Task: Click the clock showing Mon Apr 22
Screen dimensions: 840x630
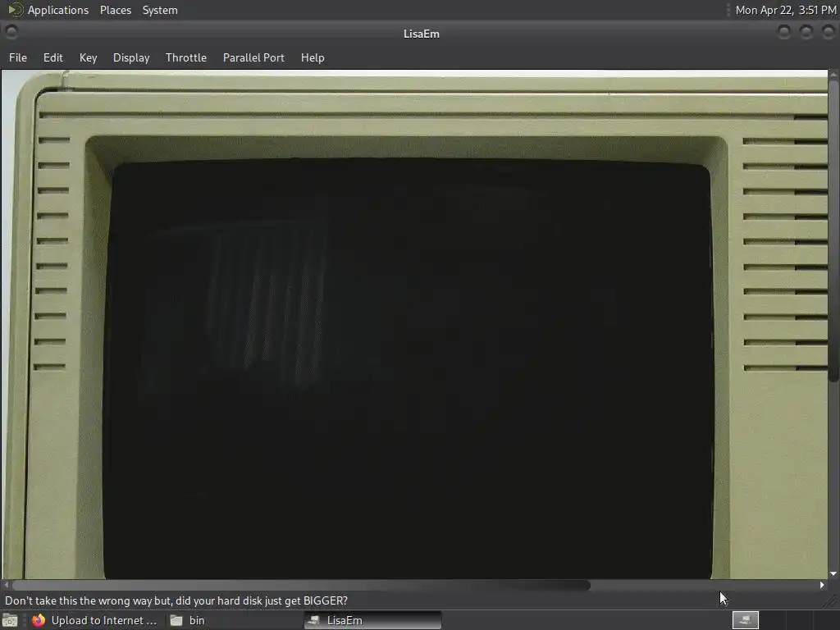Action: [785, 10]
